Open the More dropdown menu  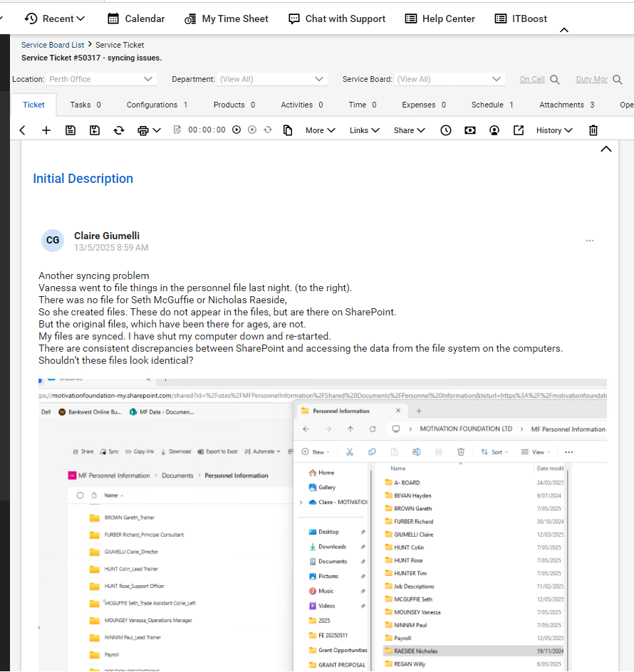(x=320, y=130)
